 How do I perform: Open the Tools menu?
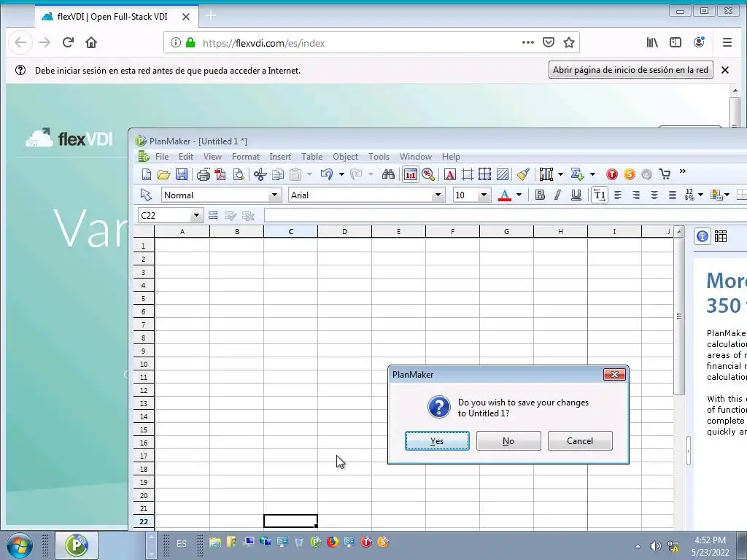[x=379, y=157]
